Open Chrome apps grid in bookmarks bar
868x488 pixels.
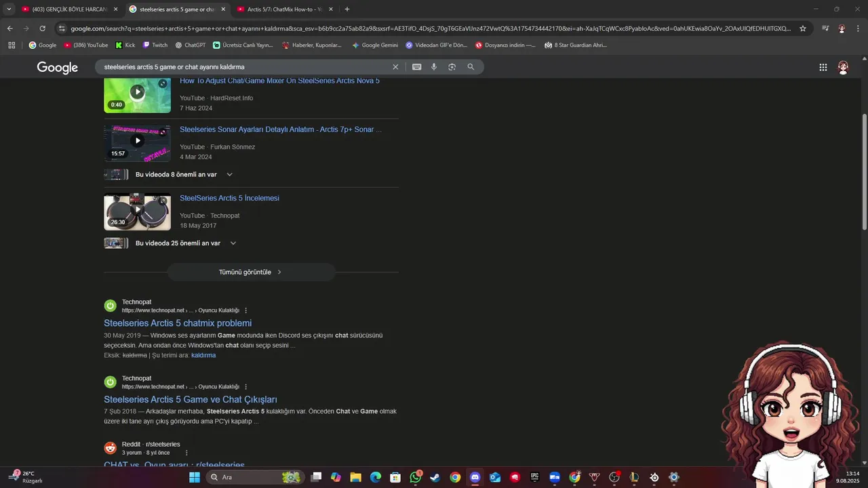click(12, 45)
